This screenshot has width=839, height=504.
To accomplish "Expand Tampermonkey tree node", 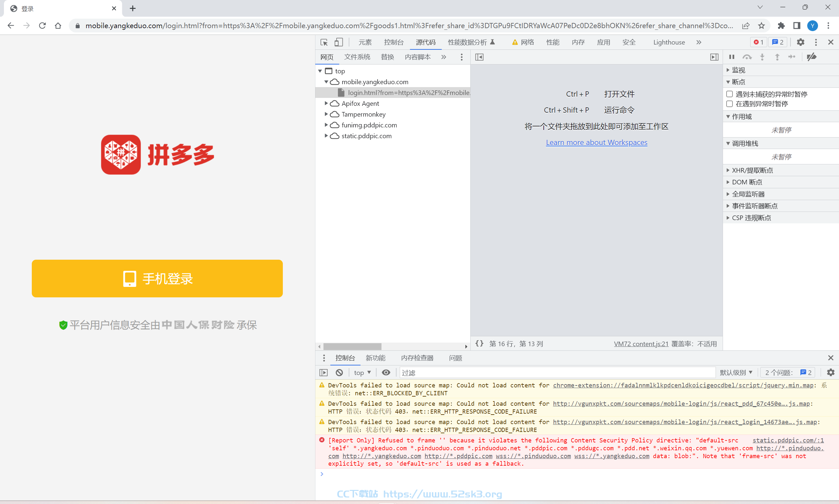I will 326,114.
